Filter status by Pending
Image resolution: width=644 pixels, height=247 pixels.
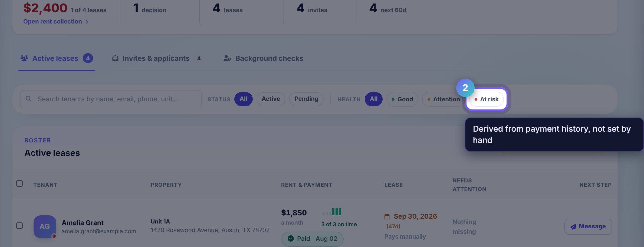[306, 99]
